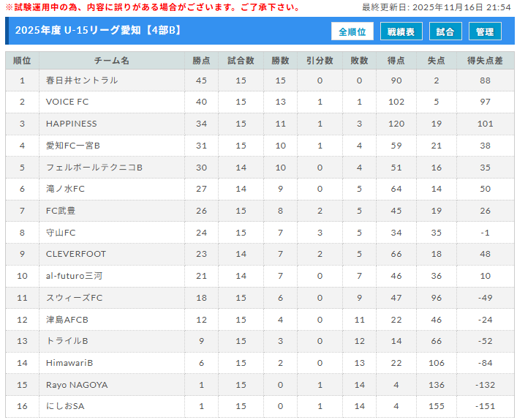The image size is (517, 420).
Task: Click team name 春日井セントラル
Action: point(82,80)
